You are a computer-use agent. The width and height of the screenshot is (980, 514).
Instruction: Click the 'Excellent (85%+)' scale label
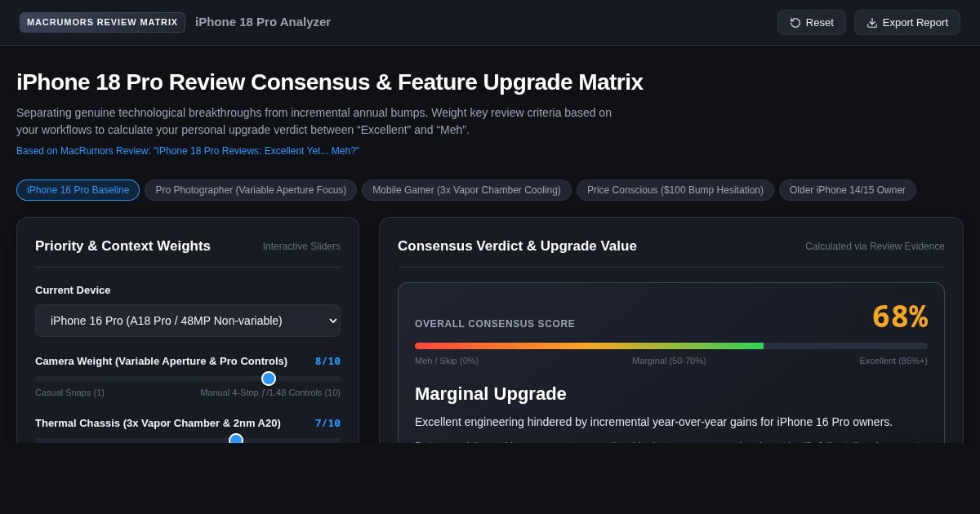[x=893, y=361]
